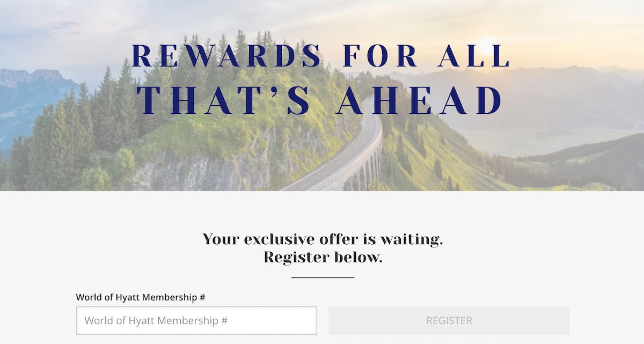Click the word ALL in the banner headline
The height and width of the screenshot is (344, 644).
[474, 55]
